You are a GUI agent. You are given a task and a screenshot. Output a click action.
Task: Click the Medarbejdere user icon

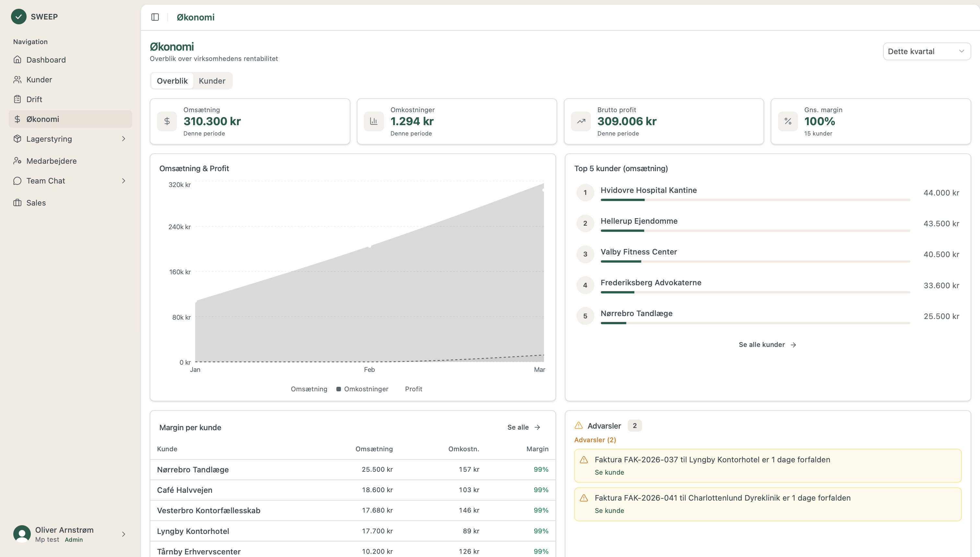pos(17,161)
